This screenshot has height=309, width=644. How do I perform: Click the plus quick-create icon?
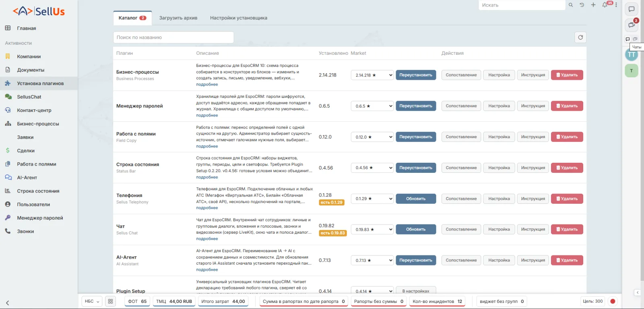[593, 5]
